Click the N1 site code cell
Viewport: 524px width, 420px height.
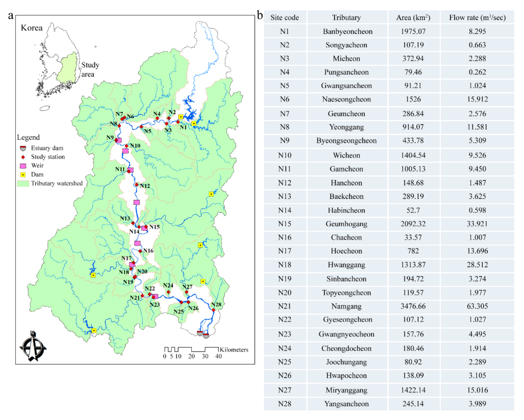click(285, 31)
